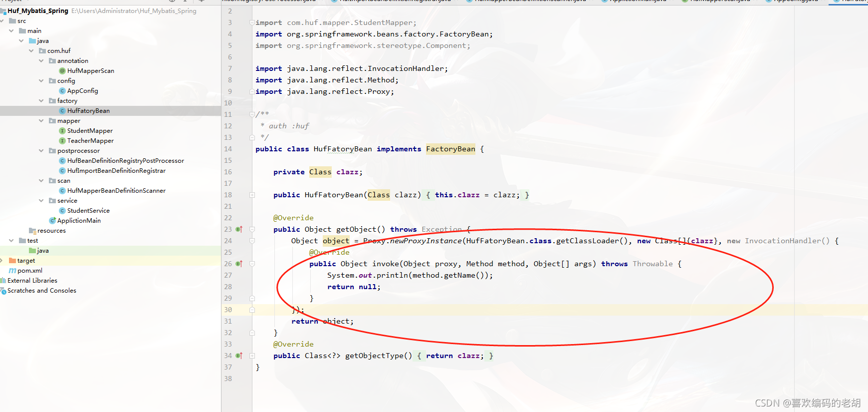The image size is (868, 412).
Task: Click implements-method gutter icon on line 23
Action: click(239, 229)
